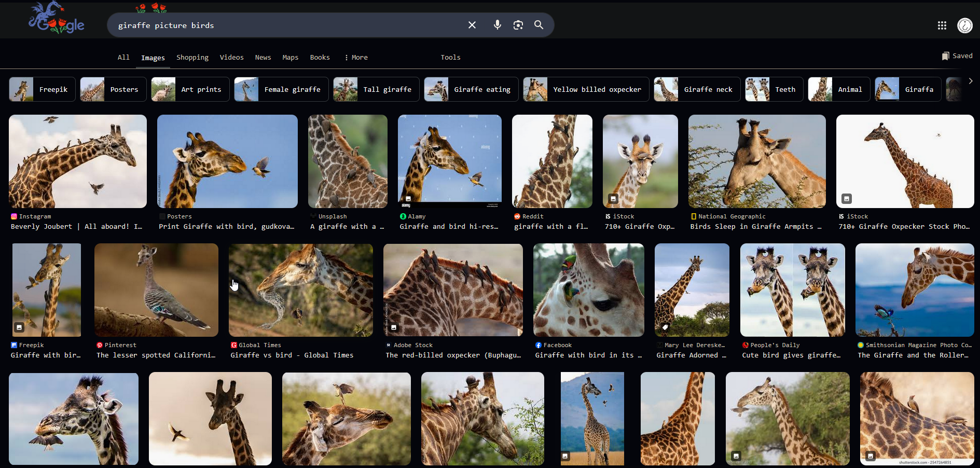Switch to the Videos tab
The height and width of the screenshot is (468, 980).
231,58
